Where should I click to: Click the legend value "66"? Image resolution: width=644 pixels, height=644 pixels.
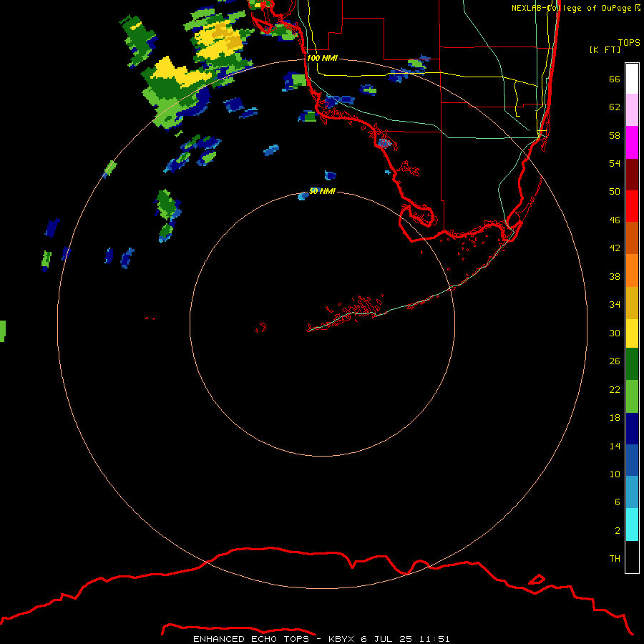(615, 79)
